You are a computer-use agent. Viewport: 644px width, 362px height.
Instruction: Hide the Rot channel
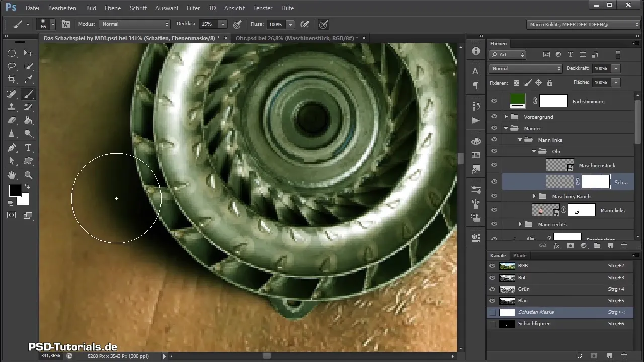[x=493, y=277]
